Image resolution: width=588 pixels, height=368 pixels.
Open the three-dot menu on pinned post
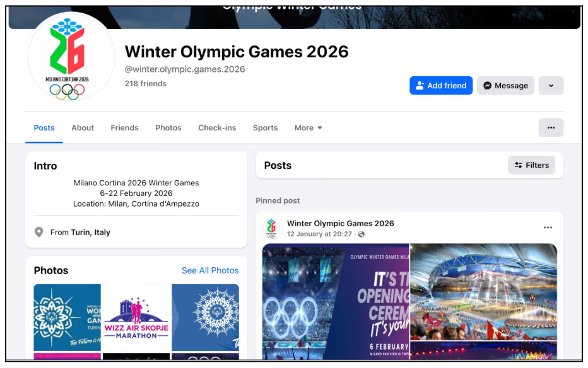click(x=548, y=228)
